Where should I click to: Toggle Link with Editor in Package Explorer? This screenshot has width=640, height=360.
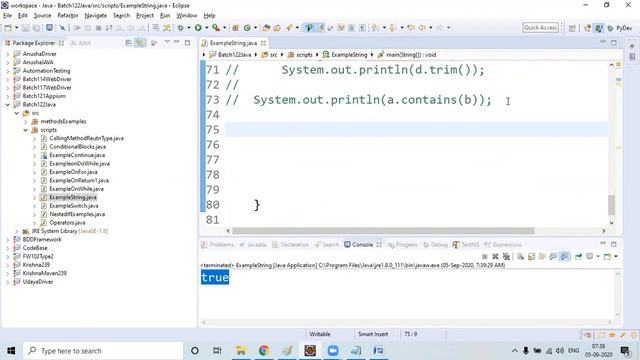click(140, 43)
